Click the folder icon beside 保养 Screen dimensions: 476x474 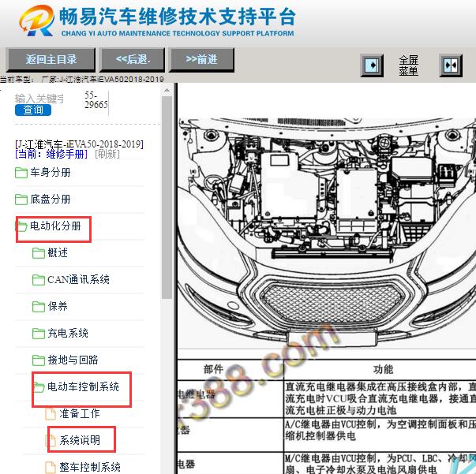click(x=38, y=307)
